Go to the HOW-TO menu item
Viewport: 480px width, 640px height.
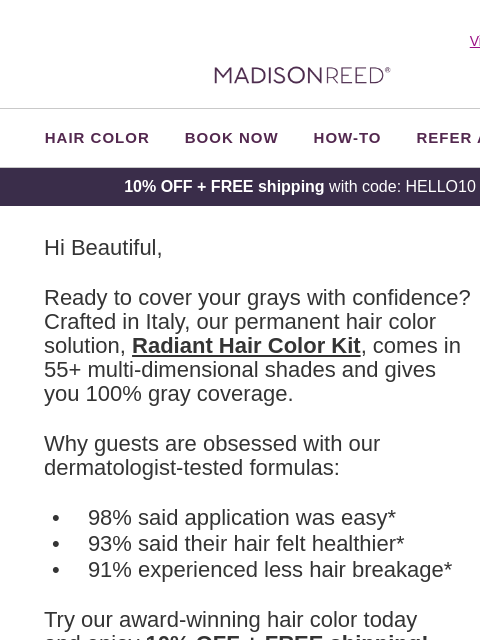[x=347, y=138]
